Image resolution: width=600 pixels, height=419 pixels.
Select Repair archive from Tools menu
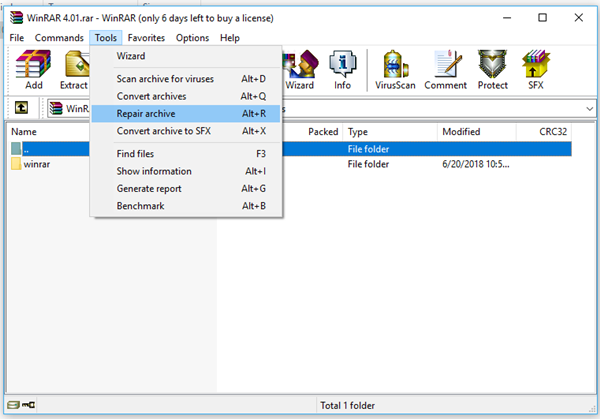tap(146, 114)
